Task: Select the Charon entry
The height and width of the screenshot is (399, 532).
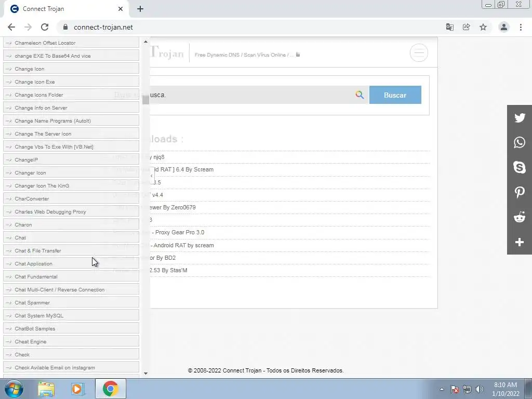Action: tap(71, 224)
